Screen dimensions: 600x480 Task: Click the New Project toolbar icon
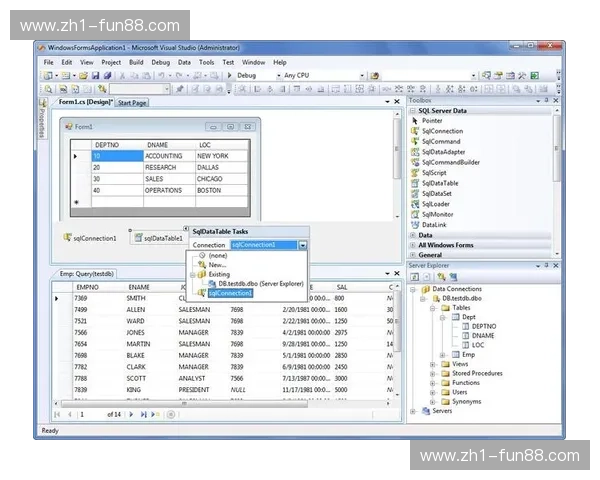pos(48,76)
